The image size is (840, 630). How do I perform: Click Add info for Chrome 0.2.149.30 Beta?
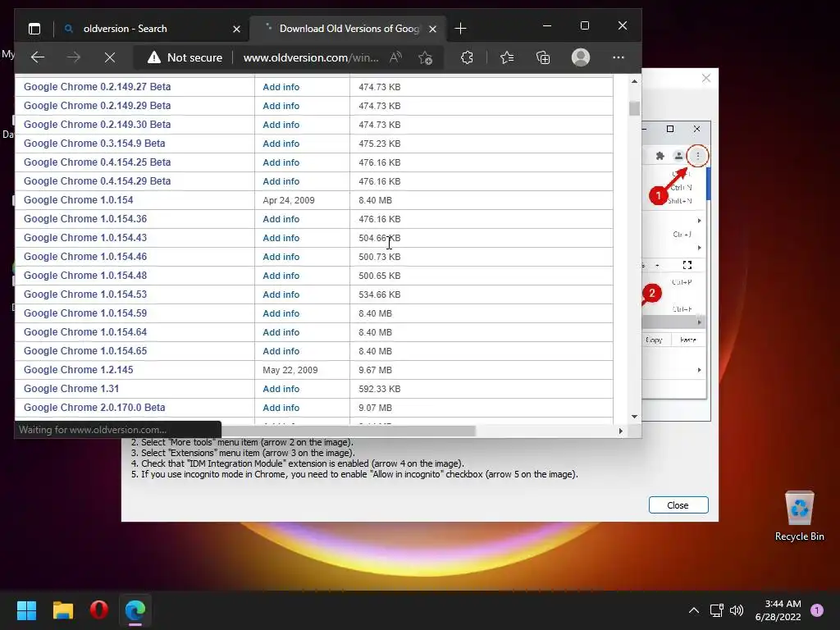click(x=281, y=125)
